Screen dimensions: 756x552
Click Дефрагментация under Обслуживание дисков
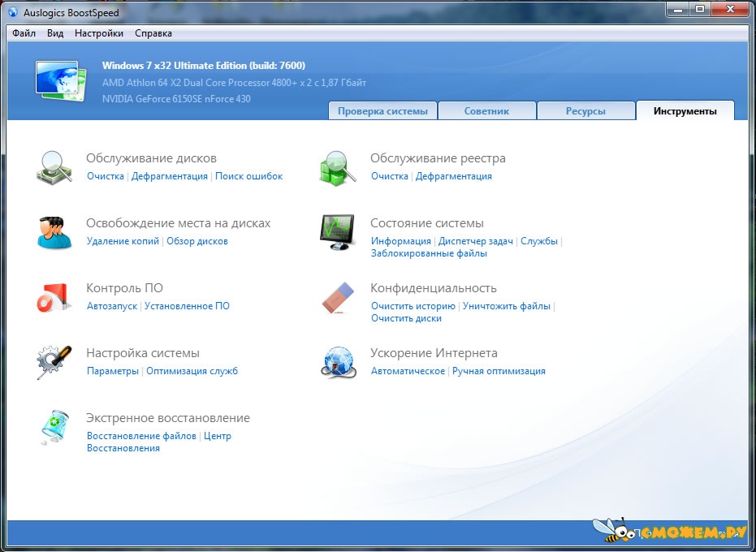170,176
